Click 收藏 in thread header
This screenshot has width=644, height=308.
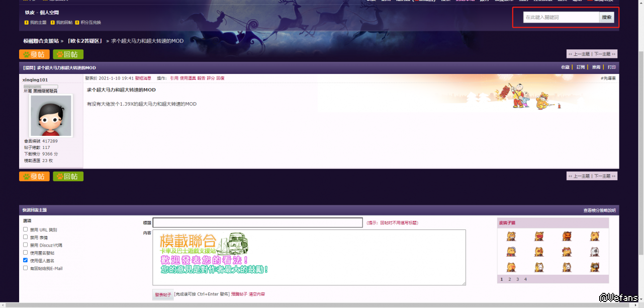(566, 67)
